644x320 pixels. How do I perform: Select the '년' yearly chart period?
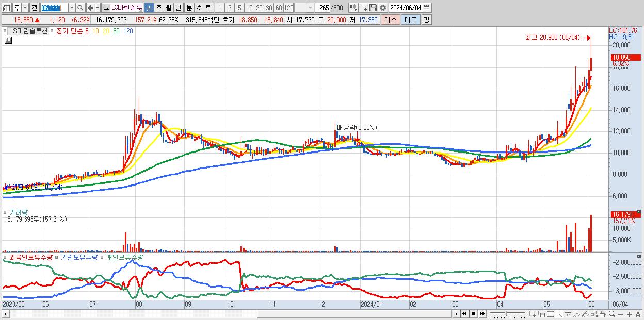point(178,8)
